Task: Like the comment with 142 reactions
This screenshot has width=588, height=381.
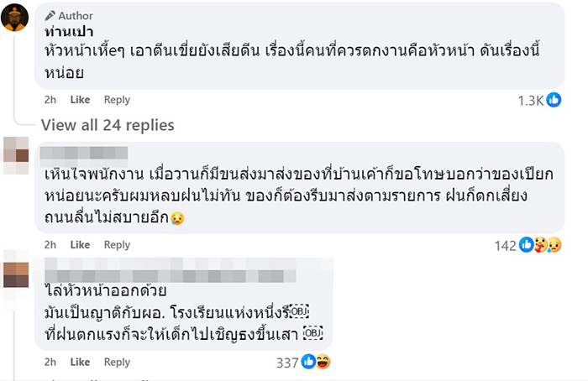Action: click(80, 245)
